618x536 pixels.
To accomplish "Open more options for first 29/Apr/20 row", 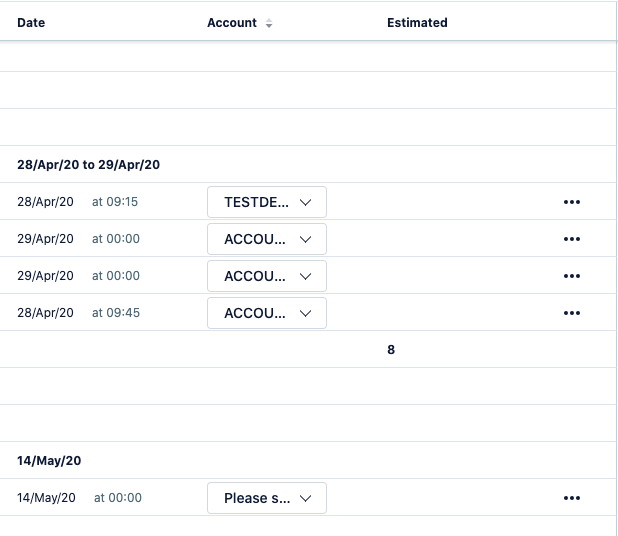I will tap(571, 239).
